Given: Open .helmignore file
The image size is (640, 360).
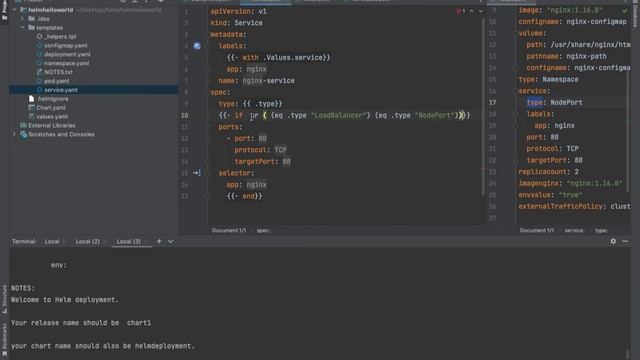Looking at the screenshot, I should coord(53,99).
